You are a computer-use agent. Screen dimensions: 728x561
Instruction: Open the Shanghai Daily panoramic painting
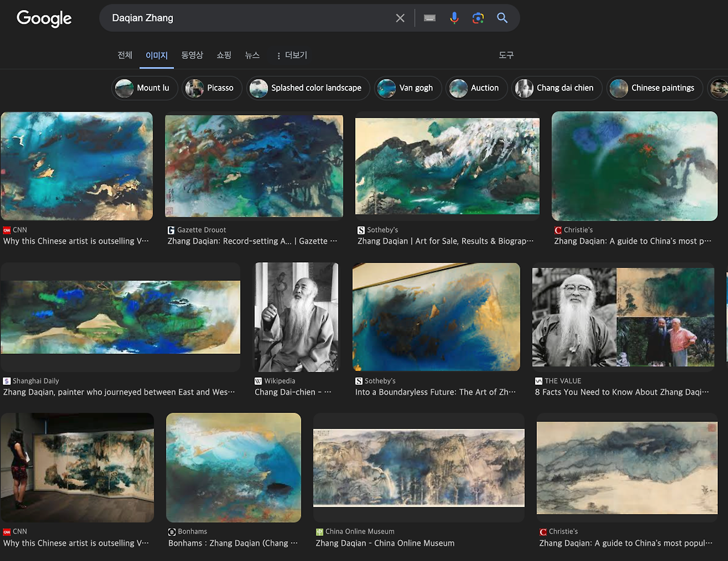coord(120,317)
